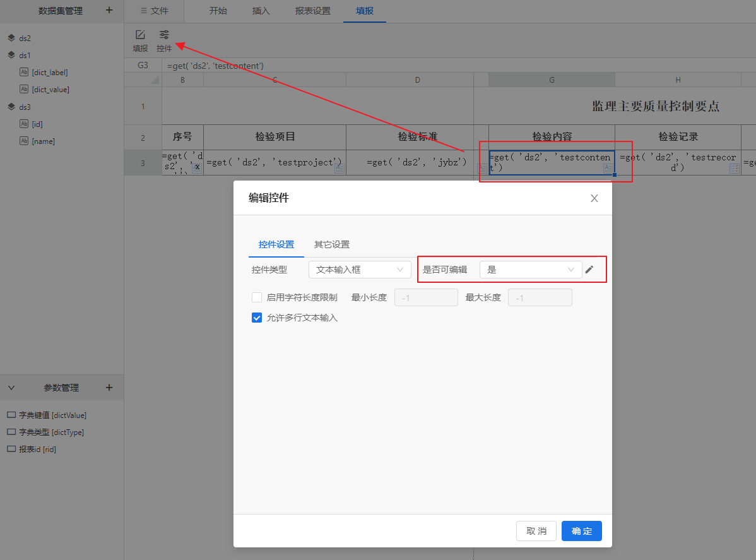Click the 监理主要质量控制要点 title cell
Screen dimensions: 756x560
(656, 106)
